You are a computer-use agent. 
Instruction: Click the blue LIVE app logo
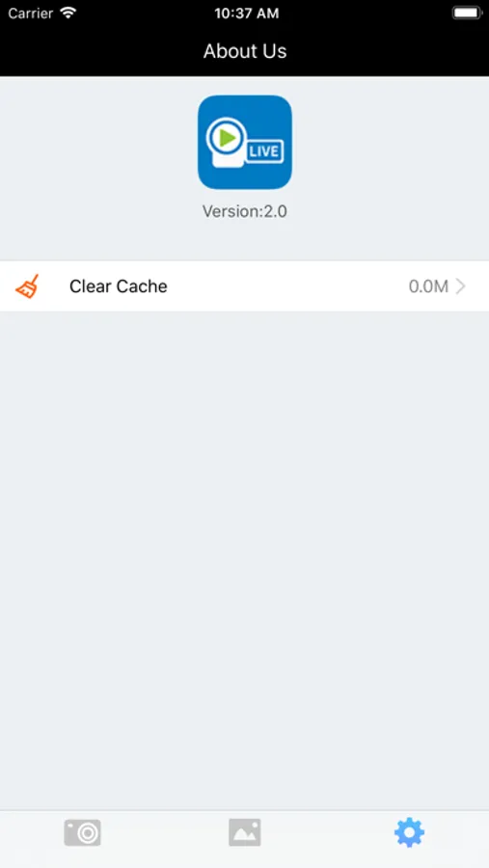[245, 143]
